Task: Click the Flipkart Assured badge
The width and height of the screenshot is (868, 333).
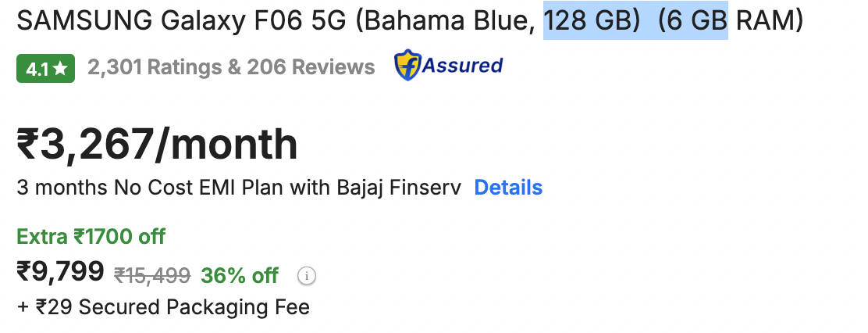Action: (448, 66)
